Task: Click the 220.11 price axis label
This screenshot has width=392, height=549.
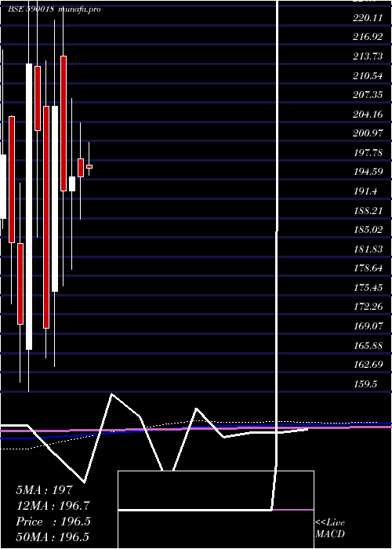Action: 368,18
